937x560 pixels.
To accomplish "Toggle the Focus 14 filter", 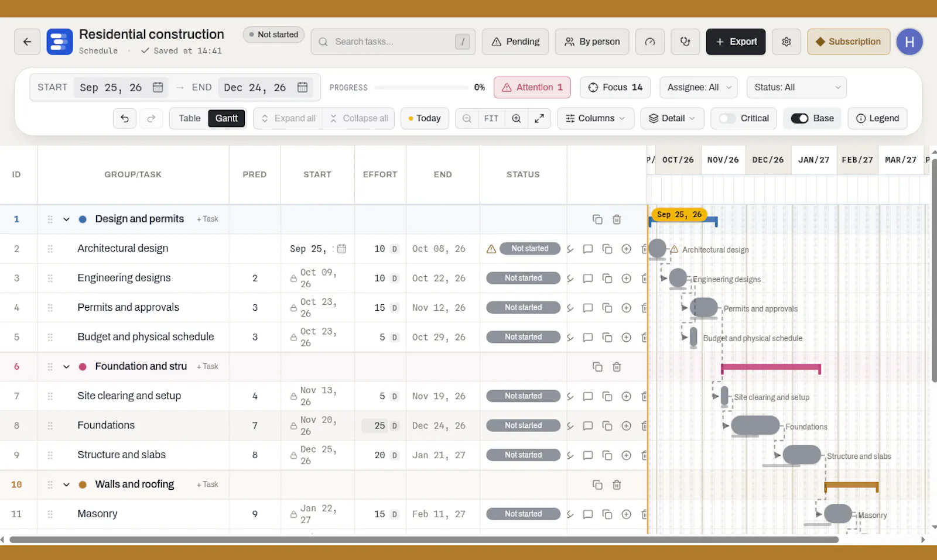I will coord(615,87).
